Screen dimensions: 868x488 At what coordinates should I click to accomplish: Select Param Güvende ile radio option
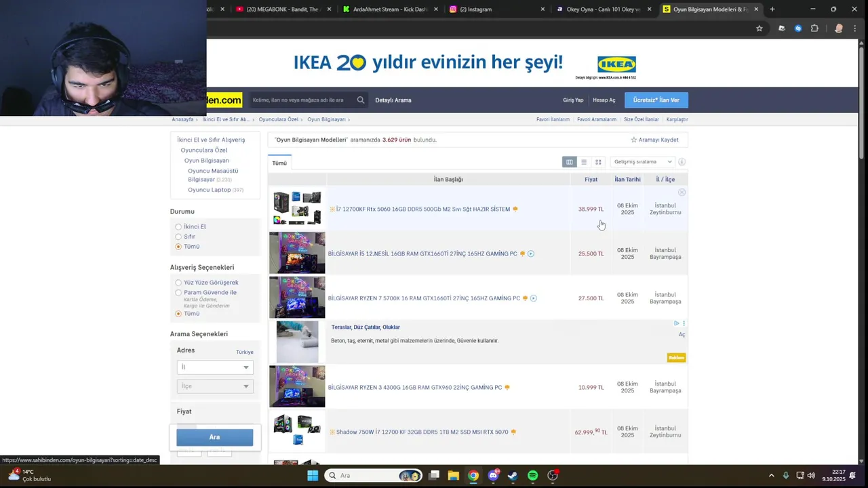point(178,293)
